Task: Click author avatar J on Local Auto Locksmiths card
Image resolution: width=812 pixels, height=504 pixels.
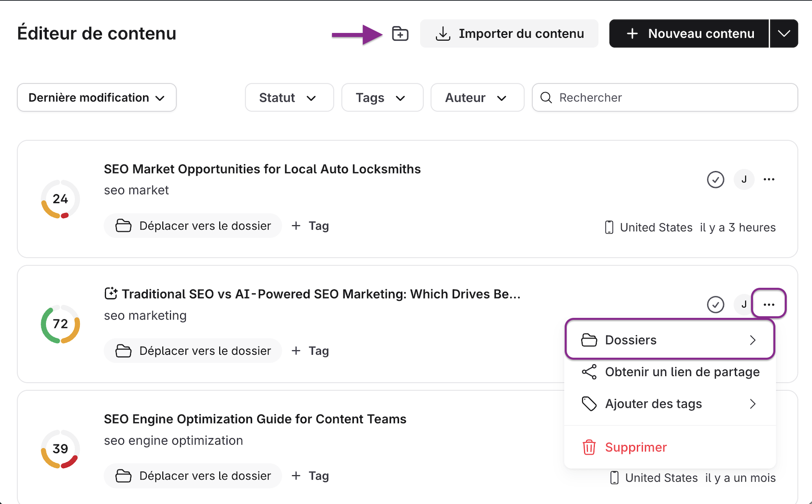Action: pos(744,179)
